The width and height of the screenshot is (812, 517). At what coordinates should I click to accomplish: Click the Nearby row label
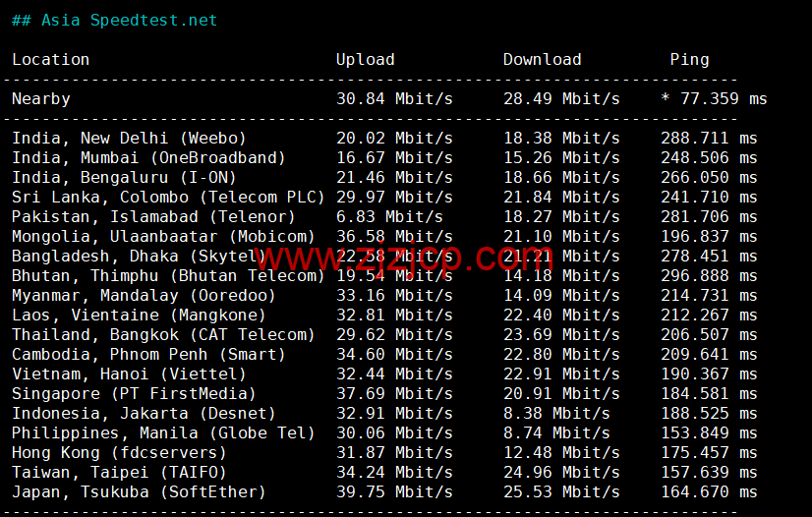(x=40, y=98)
